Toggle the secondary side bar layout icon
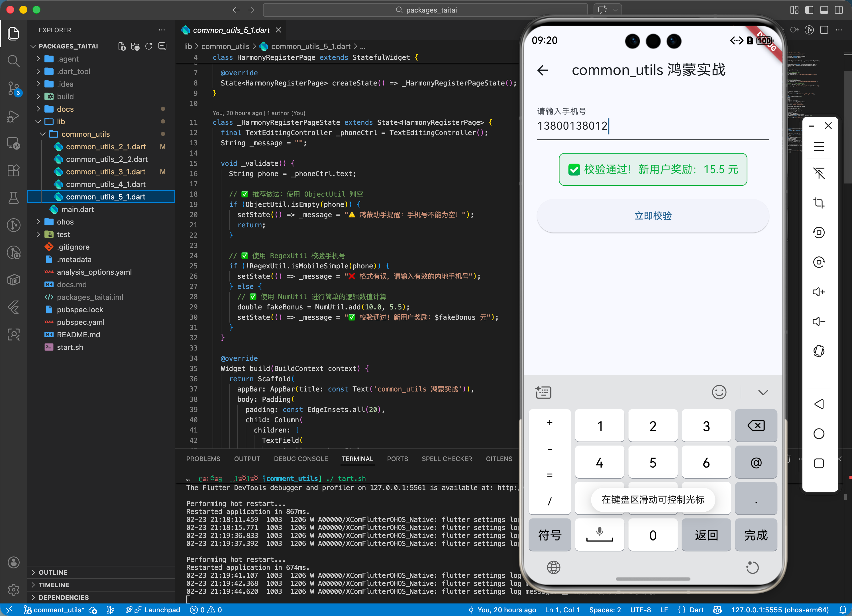This screenshot has width=852, height=616. point(839,10)
